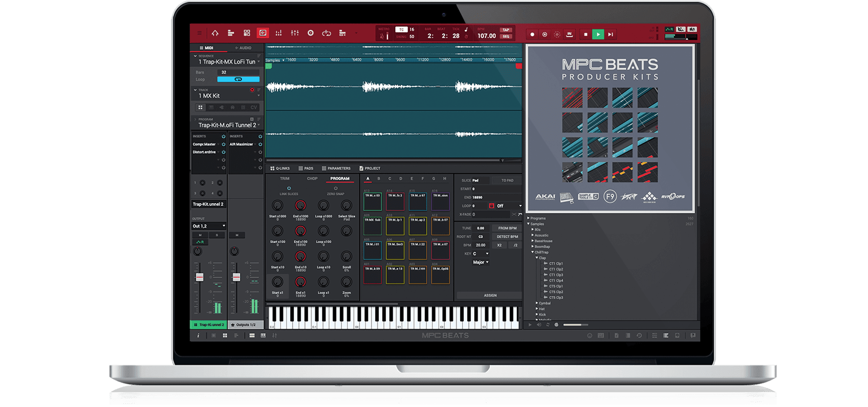868x407 pixels.
Task: Open the Out 1,2 output dropdown
Action: click(x=208, y=226)
